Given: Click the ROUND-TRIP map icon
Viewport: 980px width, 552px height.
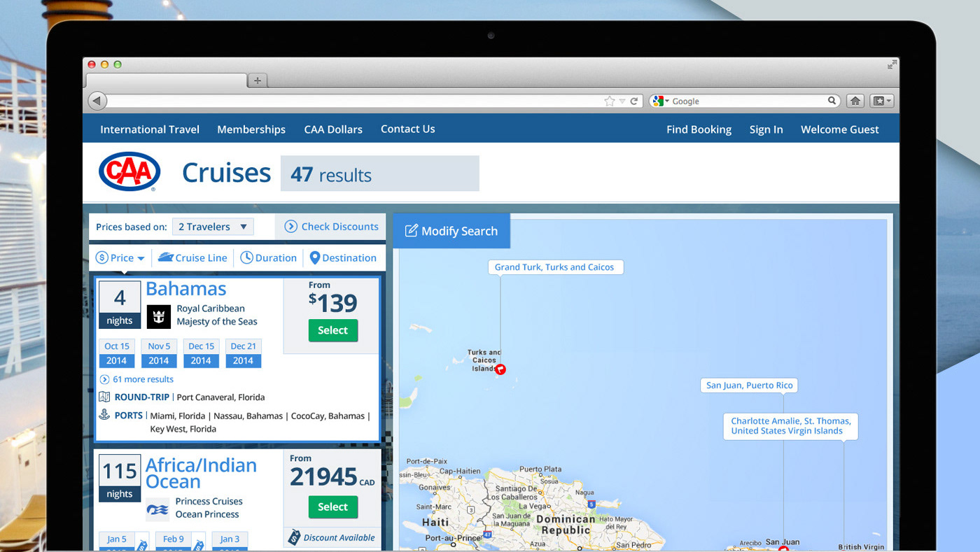Looking at the screenshot, I should click(104, 397).
